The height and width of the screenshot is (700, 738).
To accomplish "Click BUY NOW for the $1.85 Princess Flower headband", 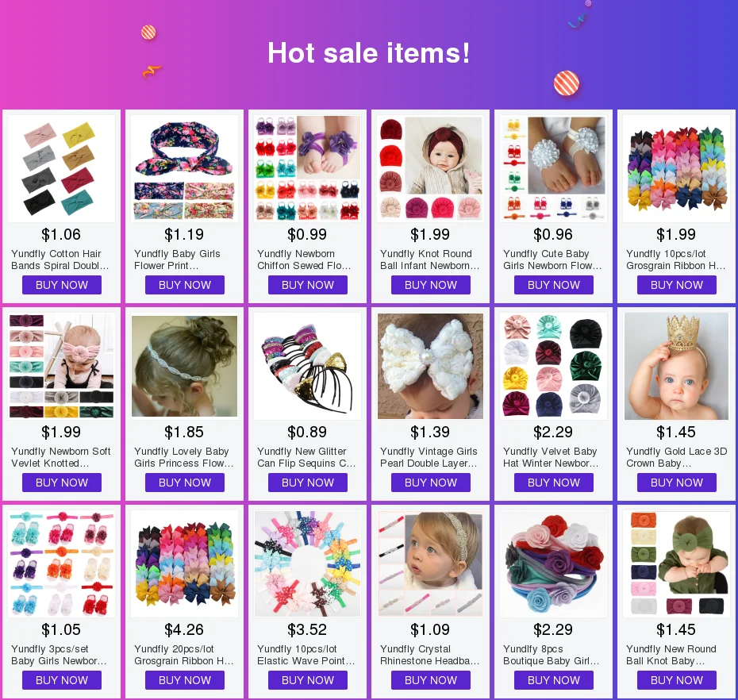I will coord(184,483).
